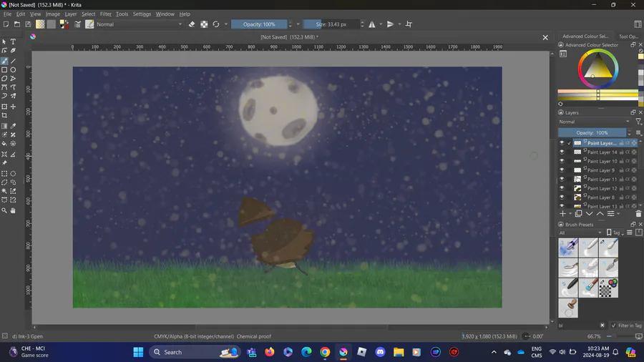
Task: Open the brush settings editor icon
Action: coord(77,24)
